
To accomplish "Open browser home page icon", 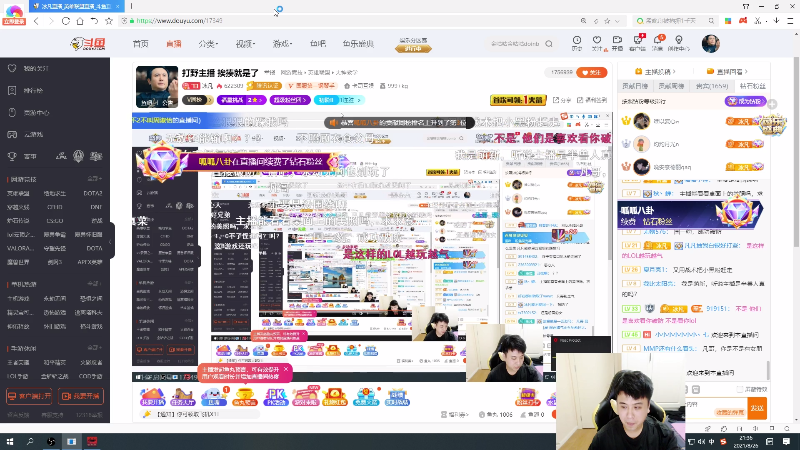I will pyautogui.click(x=80, y=21).
